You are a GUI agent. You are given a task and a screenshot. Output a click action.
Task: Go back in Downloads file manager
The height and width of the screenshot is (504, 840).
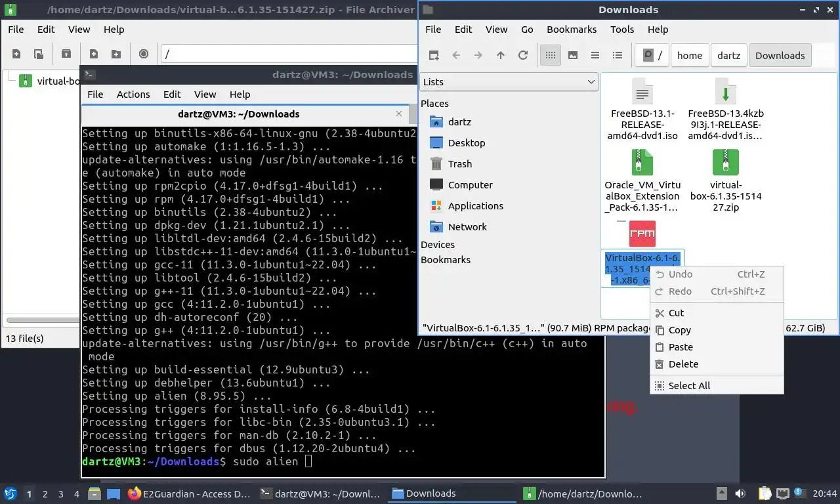pos(456,56)
